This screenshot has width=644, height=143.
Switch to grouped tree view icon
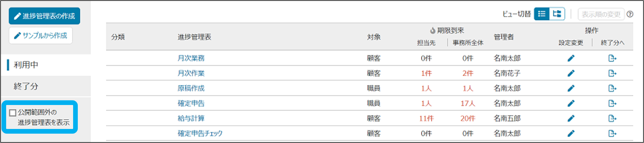coord(557,14)
